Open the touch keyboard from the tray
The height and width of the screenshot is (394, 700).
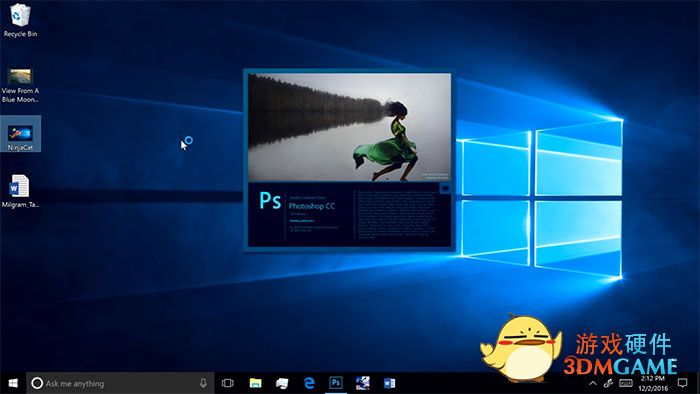(625, 383)
